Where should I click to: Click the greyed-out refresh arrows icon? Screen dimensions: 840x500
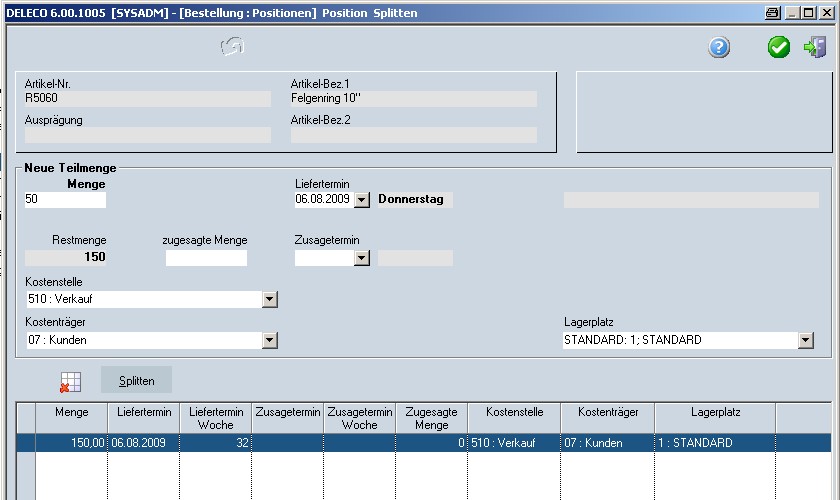(x=233, y=46)
